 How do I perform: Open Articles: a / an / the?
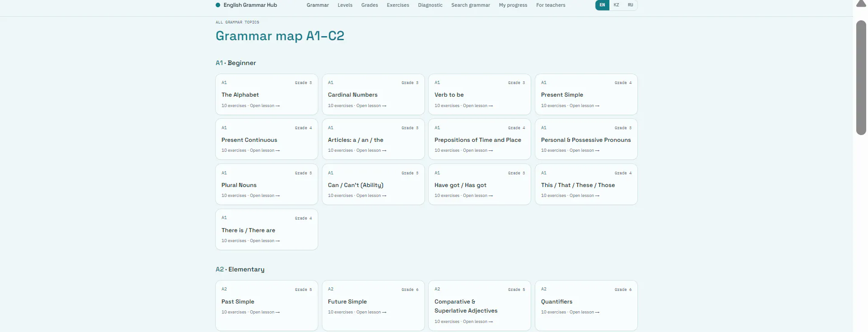point(373,139)
